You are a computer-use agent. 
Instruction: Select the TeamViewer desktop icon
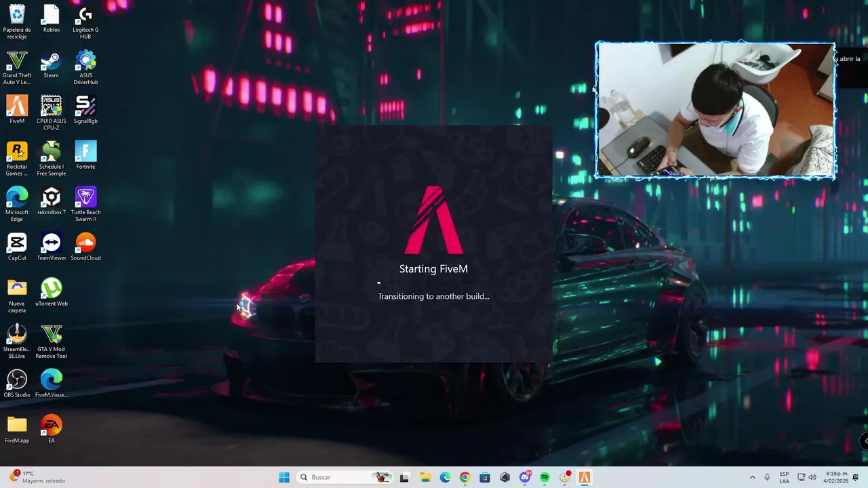point(52,247)
